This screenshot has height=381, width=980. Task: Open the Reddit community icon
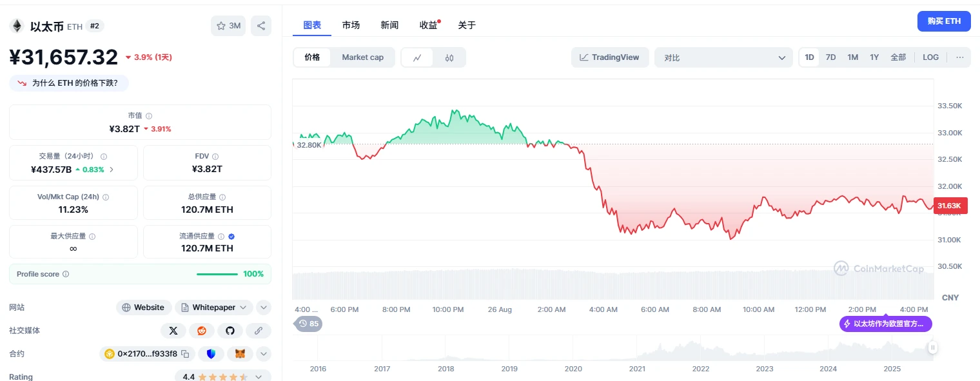coord(201,331)
